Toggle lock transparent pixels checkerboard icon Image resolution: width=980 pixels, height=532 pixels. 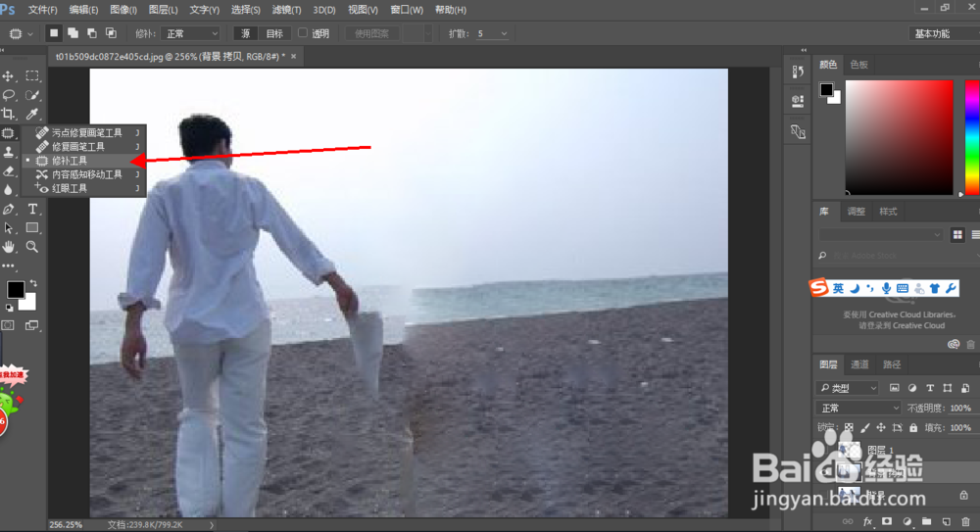[849, 427]
